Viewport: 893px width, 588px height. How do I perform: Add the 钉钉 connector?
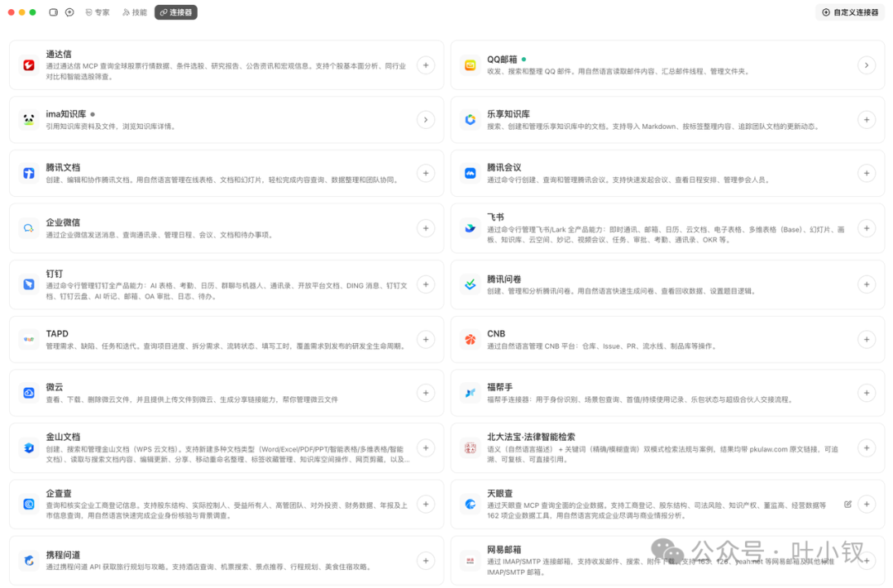click(426, 284)
